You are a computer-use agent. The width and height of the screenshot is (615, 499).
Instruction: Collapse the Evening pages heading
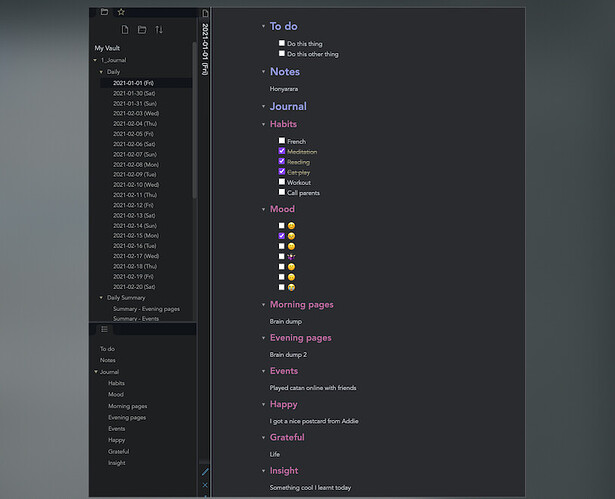click(x=263, y=338)
